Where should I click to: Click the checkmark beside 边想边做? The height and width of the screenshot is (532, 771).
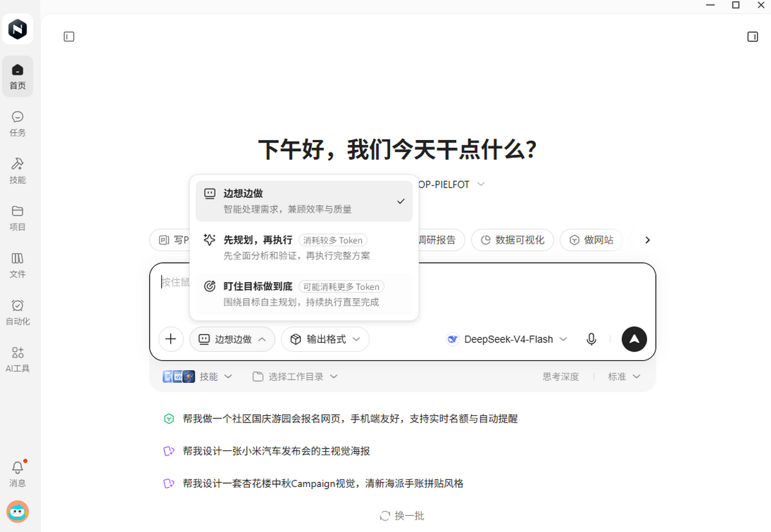(401, 201)
